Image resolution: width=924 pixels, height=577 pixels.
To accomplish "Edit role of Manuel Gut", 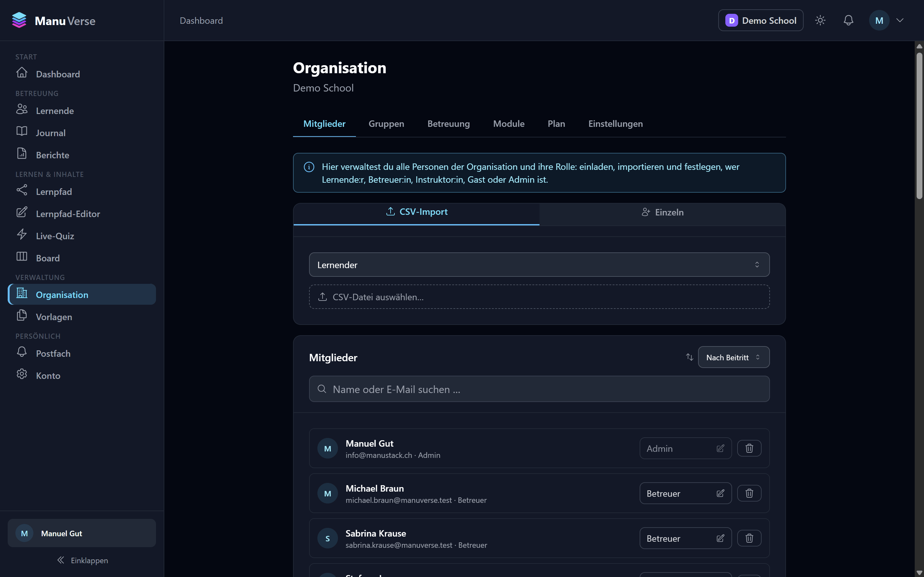I will coord(685,448).
